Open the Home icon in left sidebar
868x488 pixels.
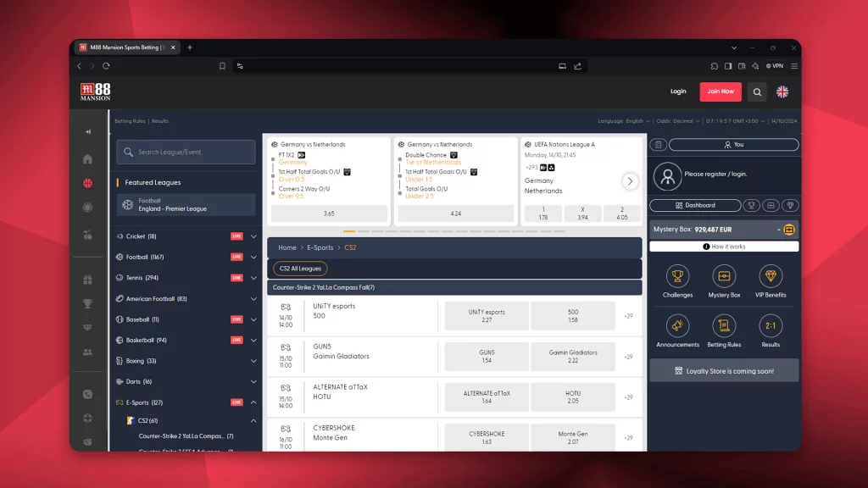(x=87, y=159)
